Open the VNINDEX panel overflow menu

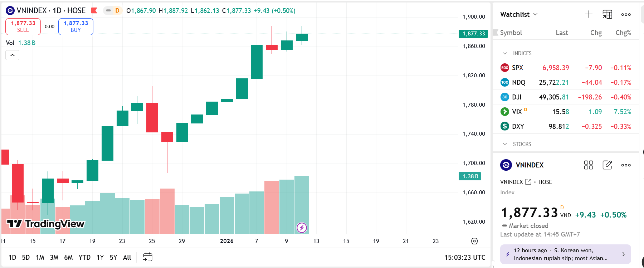pyautogui.click(x=626, y=165)
